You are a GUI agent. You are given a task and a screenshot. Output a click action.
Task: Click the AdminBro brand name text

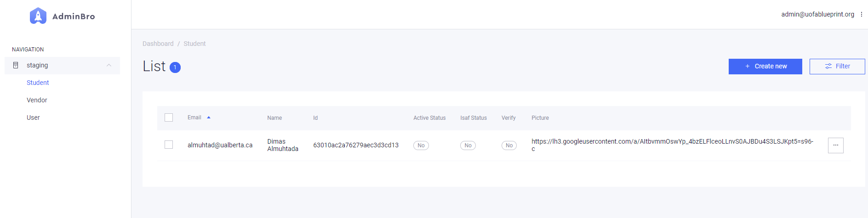(74, 17)
